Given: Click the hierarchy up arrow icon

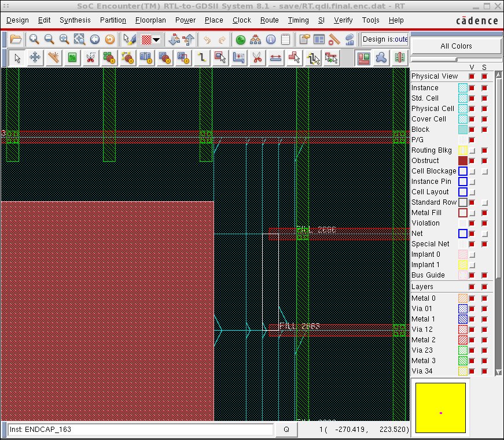Looking at the screenshot, I should pos(189,39).
